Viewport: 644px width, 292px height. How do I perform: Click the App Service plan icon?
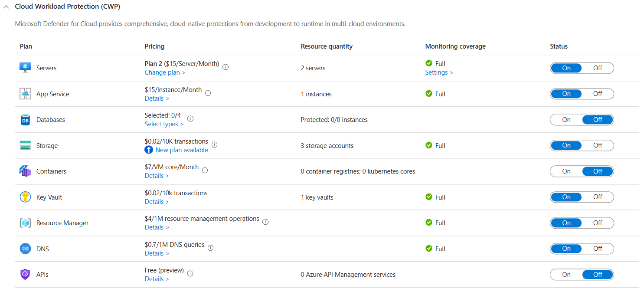(x=26, y=94)
